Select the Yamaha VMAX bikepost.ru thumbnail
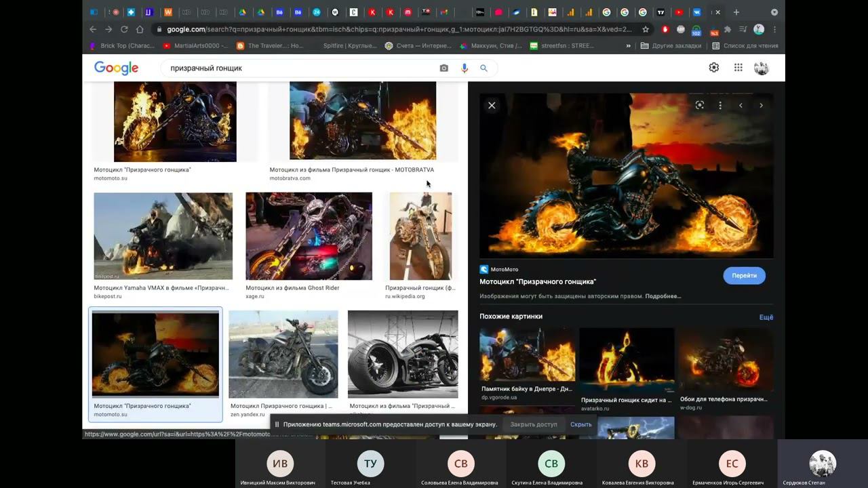868x488 pixels. pos(163,236)
